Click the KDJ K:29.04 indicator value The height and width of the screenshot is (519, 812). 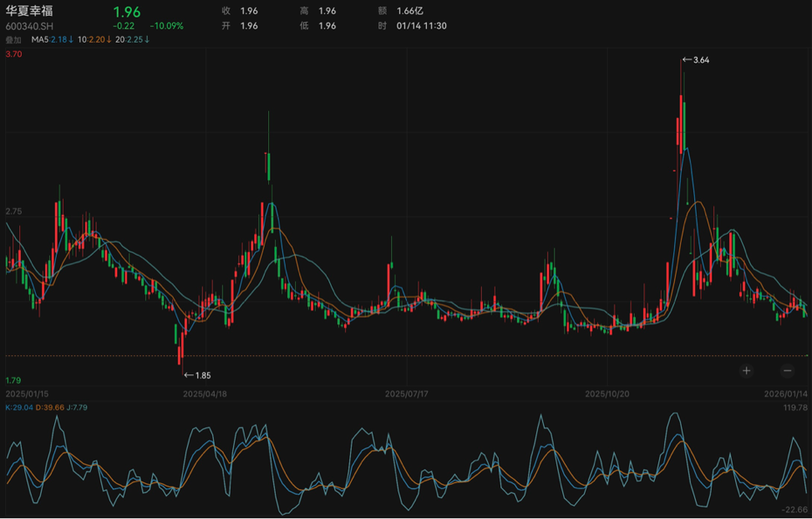click(x=19, y=408)
